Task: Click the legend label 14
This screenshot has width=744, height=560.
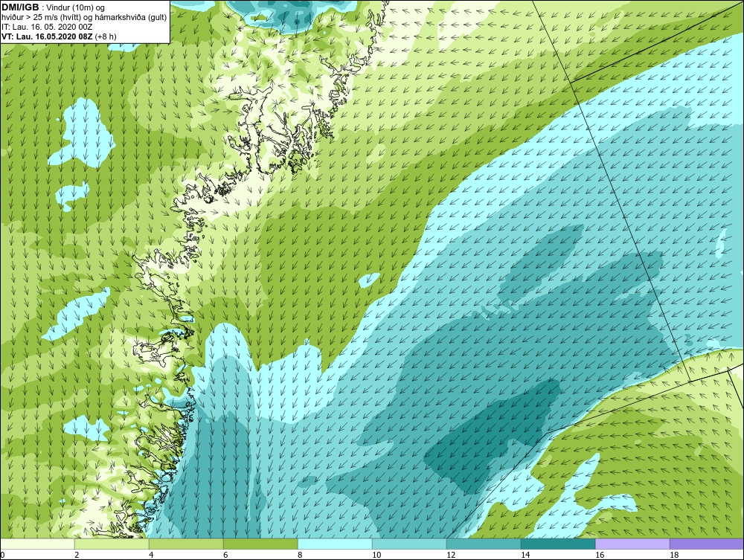Action: (525, 555)
